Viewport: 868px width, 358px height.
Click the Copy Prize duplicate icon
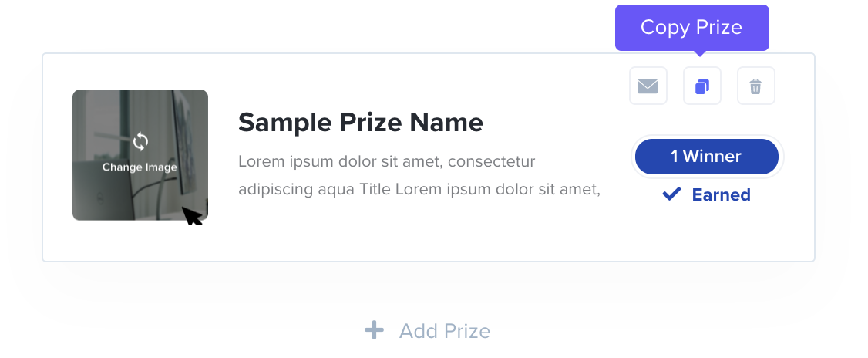(x=701, y=86)
